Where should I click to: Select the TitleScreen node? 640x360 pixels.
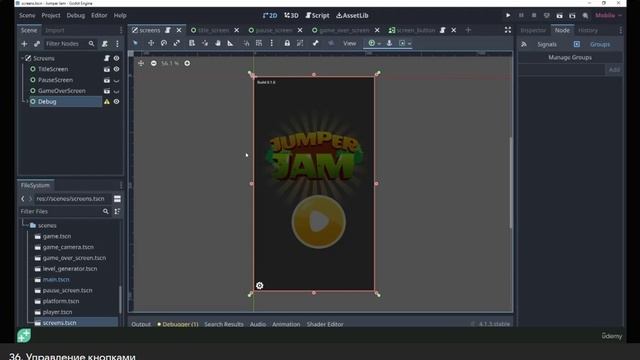point(53,69)
